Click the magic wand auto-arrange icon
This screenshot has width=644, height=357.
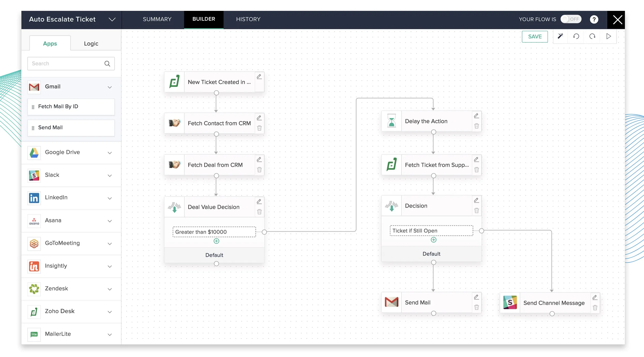(x=560, y=36)
